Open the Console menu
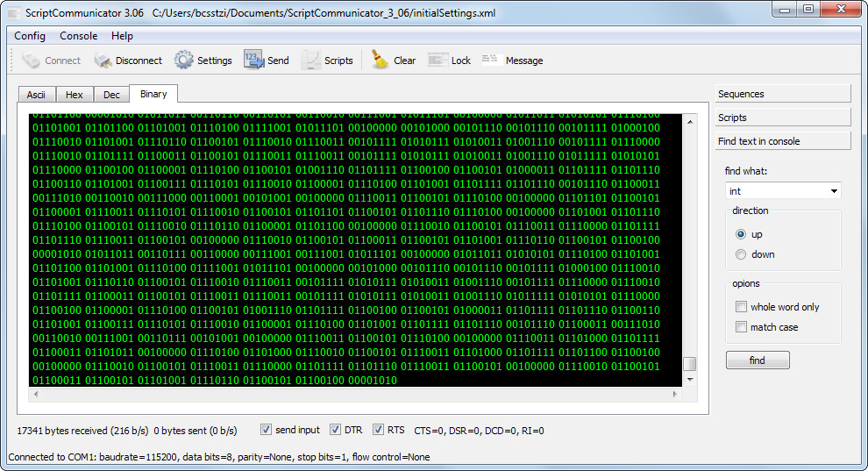This screenshot has height=471, width=868. pyautogui.click(x=79, y=35)
